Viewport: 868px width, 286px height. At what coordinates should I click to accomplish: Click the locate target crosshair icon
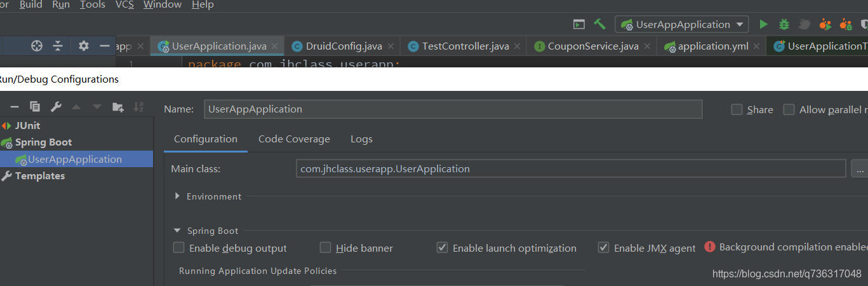point(37,46)
